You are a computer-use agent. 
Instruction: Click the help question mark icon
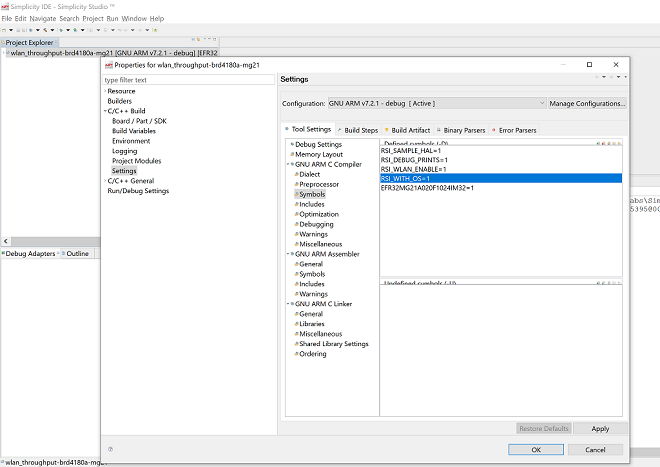(110, 450)
